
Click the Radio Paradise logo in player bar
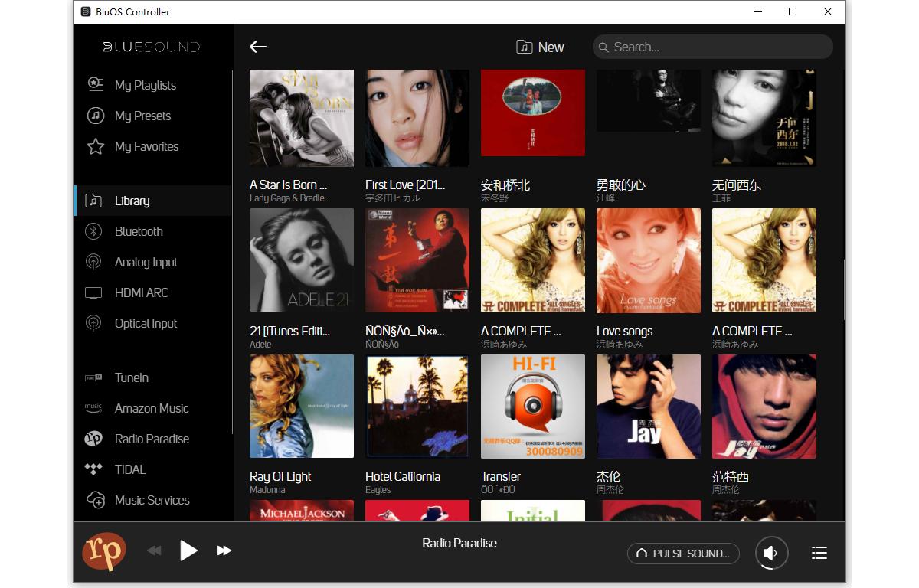point(103,551)
